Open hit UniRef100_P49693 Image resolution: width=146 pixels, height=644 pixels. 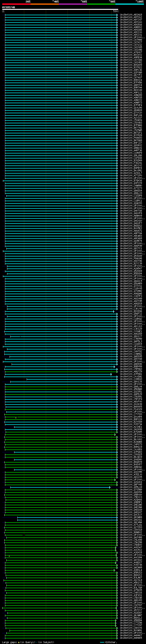click(131, 138)
